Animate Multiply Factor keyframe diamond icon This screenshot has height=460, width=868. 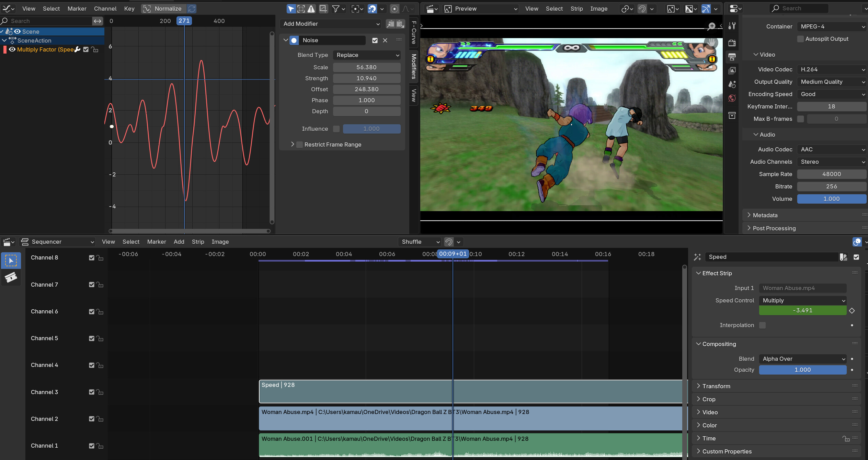click(x=852, y=311)
